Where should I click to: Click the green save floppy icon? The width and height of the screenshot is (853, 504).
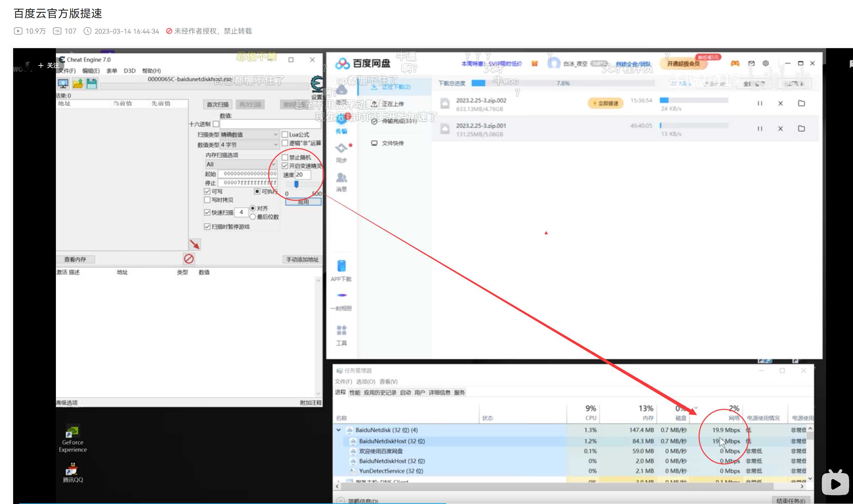pos(92,83)
